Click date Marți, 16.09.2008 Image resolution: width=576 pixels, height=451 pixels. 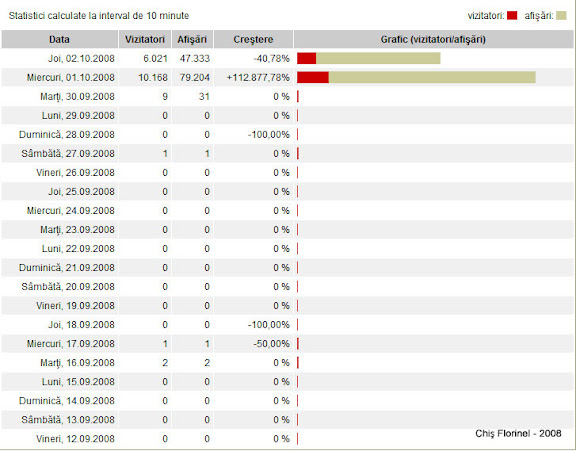pyautogui.click(x=78, y=363)
